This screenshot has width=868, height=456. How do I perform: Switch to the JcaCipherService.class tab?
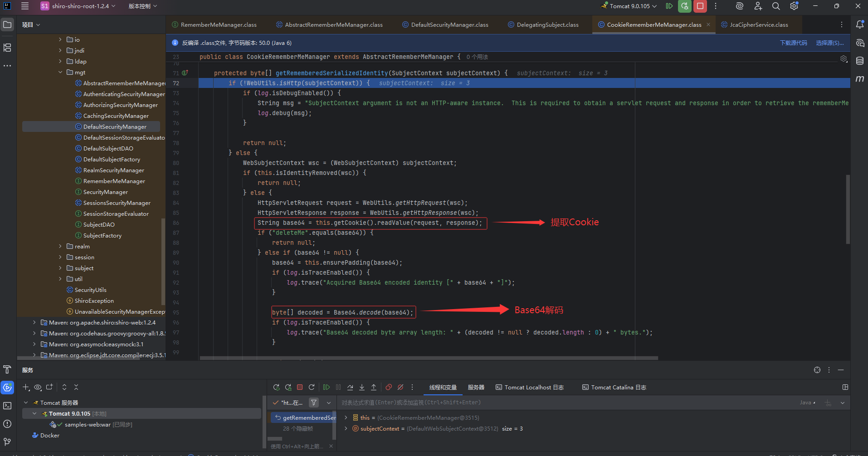[758, 25]
